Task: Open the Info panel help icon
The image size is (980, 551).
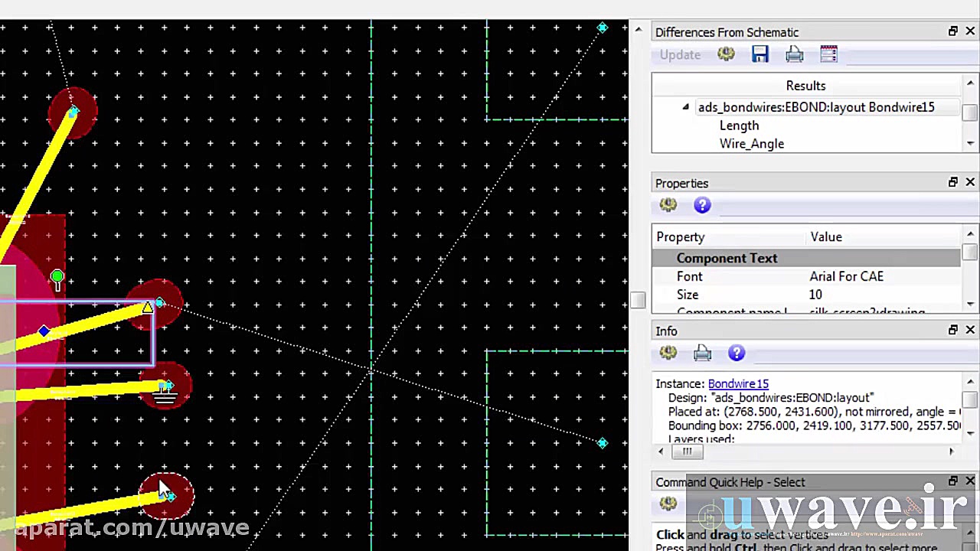Action: tap(737, 353)
